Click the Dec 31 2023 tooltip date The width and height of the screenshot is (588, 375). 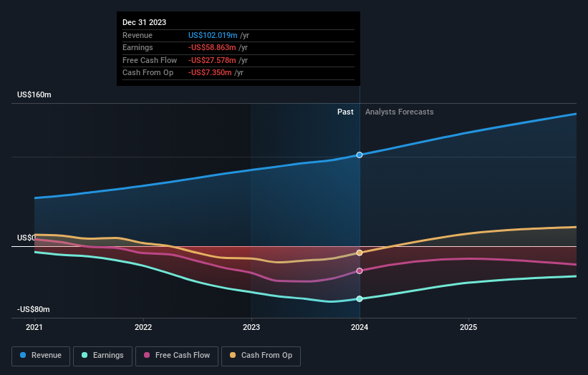[x=145, y=22]
